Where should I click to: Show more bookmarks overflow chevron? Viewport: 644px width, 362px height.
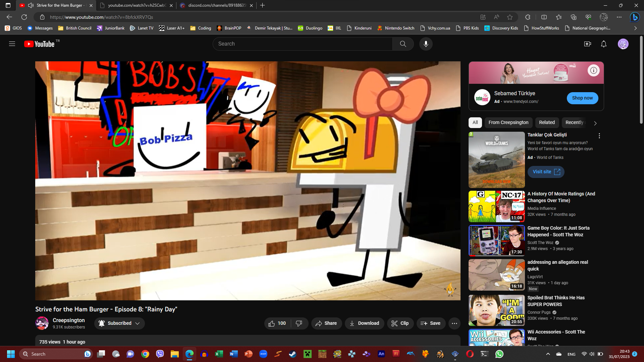point(635,28)
